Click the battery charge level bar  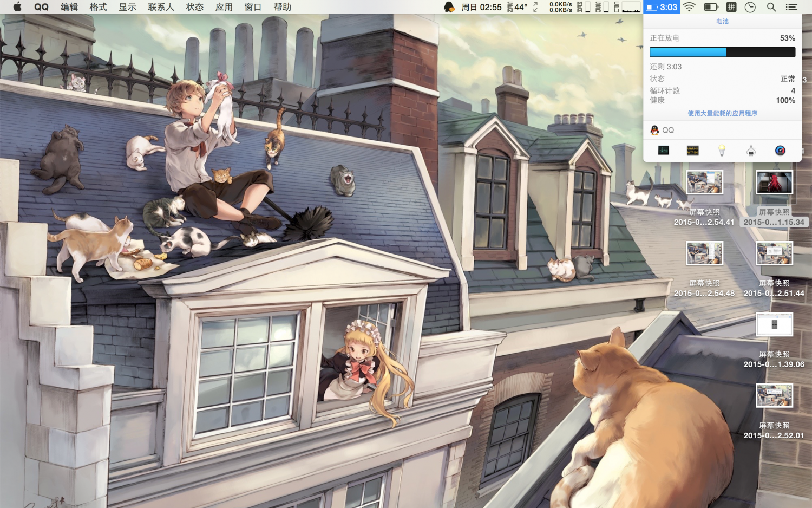pos(722,52)
